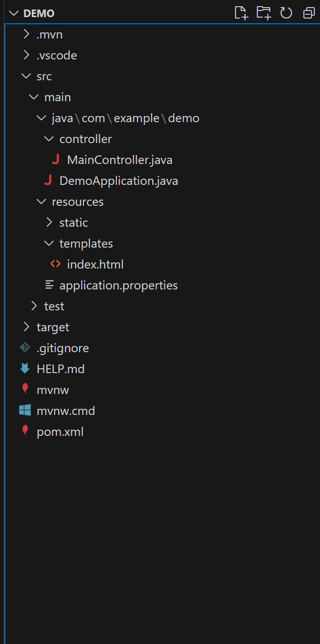Screen dimensions: 320x644
Task: Open application.properties file
Action: click(118, 285)
